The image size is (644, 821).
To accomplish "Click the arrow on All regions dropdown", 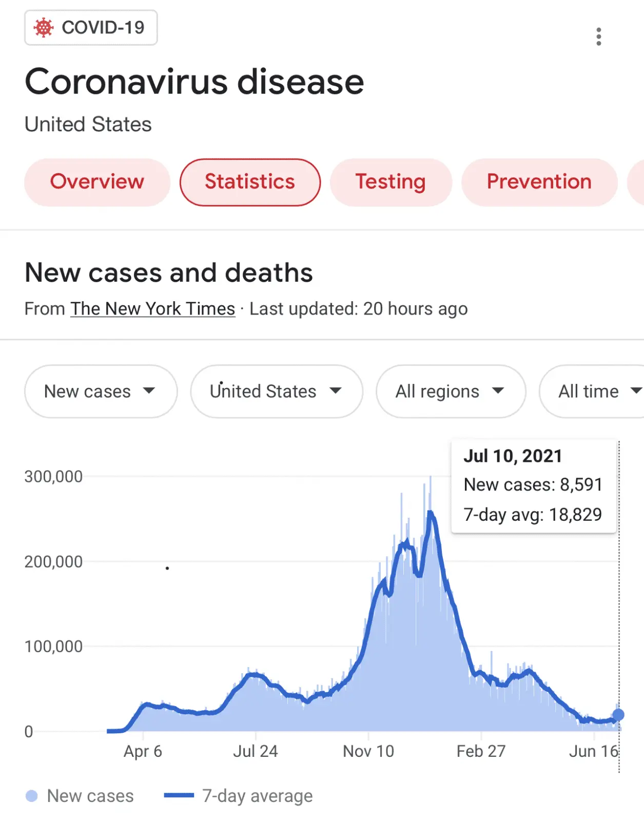I will [x=498, y=391].
